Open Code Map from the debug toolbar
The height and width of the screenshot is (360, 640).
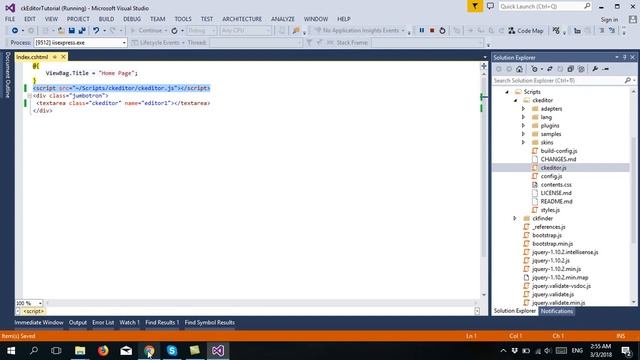coord(526,31)
